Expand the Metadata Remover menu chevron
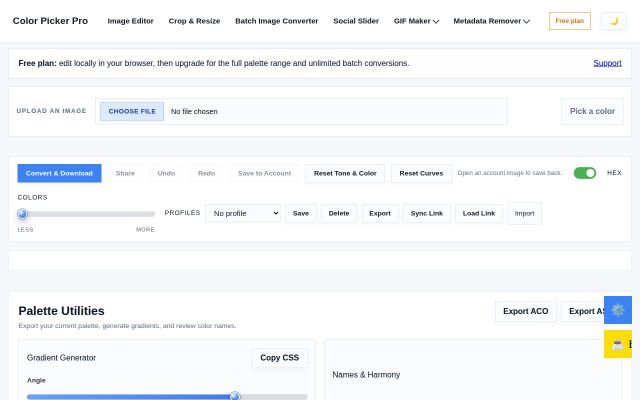This screenshot has width=640, height=400. coord(527,21)
